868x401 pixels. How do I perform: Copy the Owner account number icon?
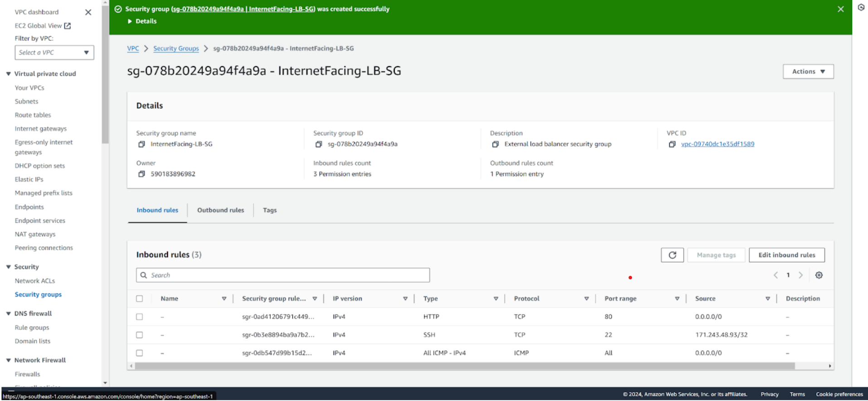[141, 174]
